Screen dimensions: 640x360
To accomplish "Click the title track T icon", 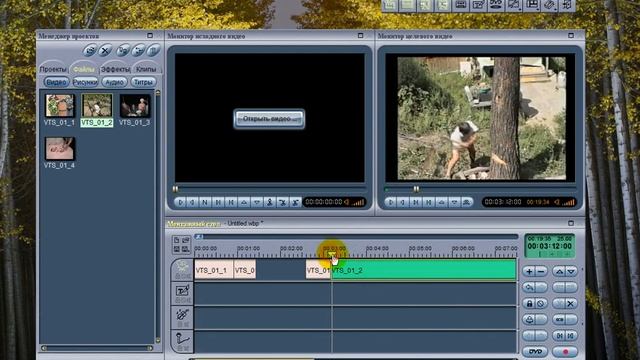I will pos(182,291).
